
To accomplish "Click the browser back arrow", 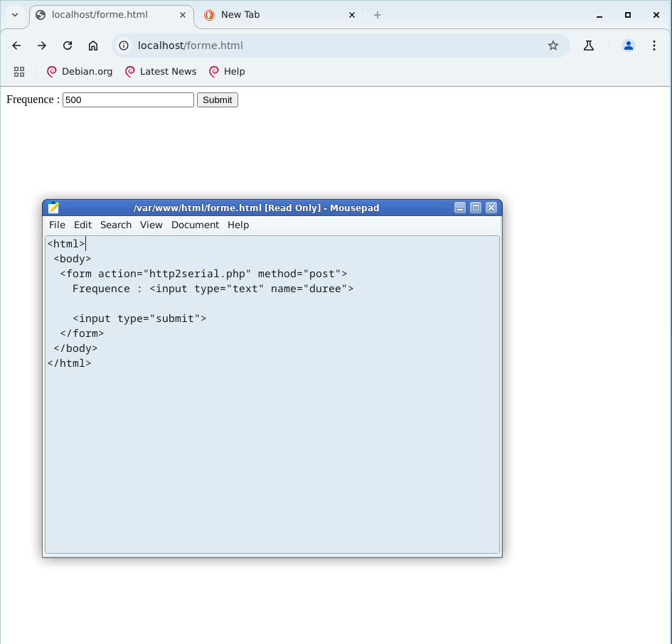I will tap(16, 45).
